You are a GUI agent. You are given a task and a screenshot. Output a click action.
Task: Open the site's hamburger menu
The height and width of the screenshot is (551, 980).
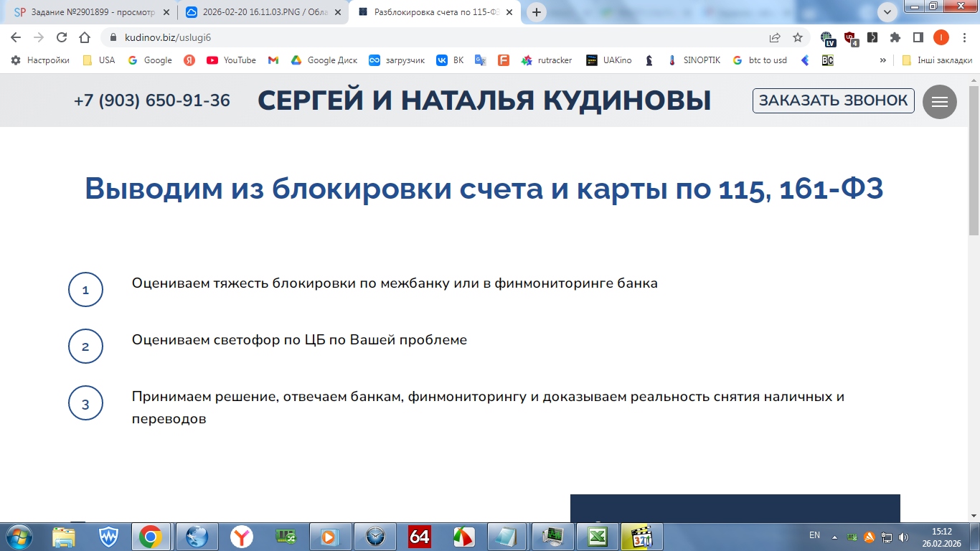tap(940, 102)
